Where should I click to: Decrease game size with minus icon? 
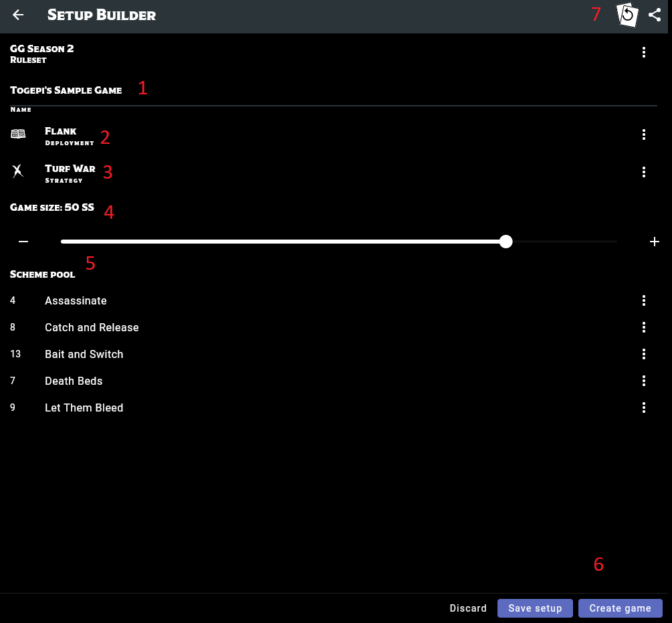(23, 242)
